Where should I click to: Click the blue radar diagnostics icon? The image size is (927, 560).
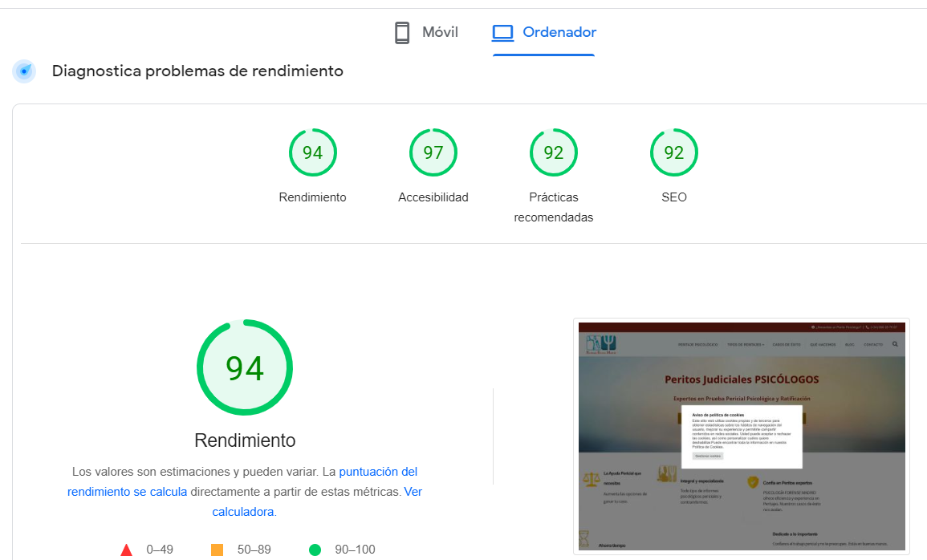pos(24,71)
